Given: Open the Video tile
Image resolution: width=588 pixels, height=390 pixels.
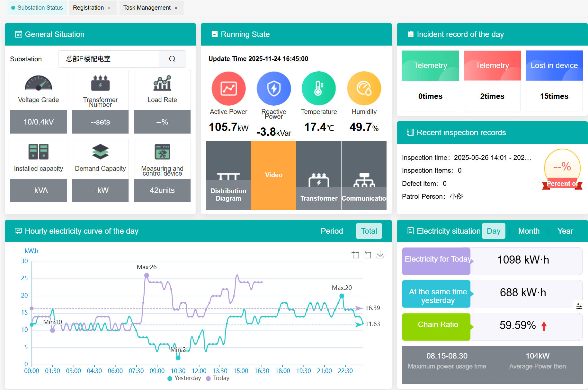Looking at the screenshot, I should click(273, 176).
